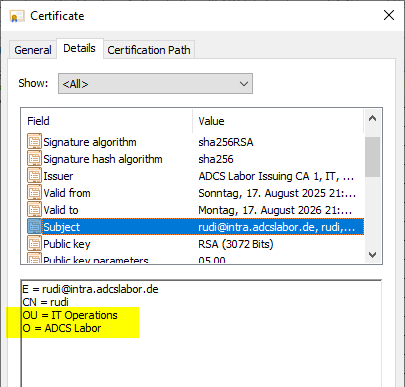Click the certificate icon in title bar

pyautogui.click(x=17, y=16)
